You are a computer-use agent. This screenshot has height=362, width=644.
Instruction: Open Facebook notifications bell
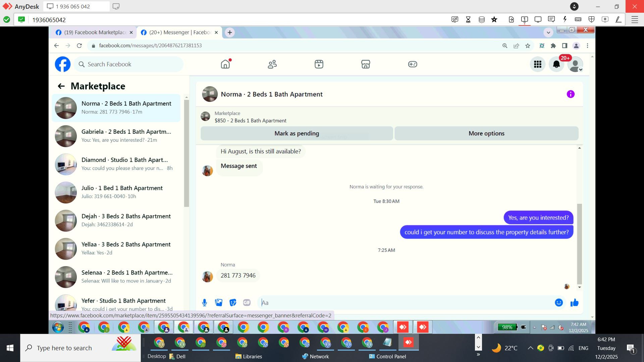(556, 64)
